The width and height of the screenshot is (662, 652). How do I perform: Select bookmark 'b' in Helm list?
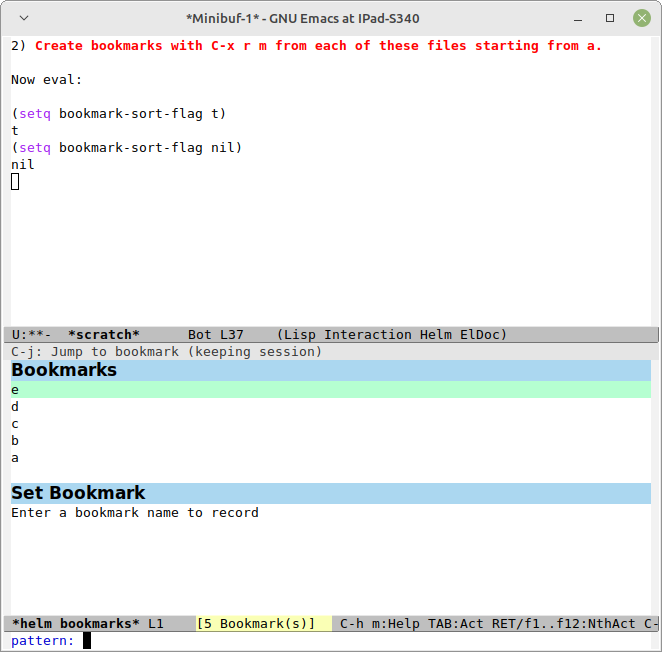[x=331, y=440]
